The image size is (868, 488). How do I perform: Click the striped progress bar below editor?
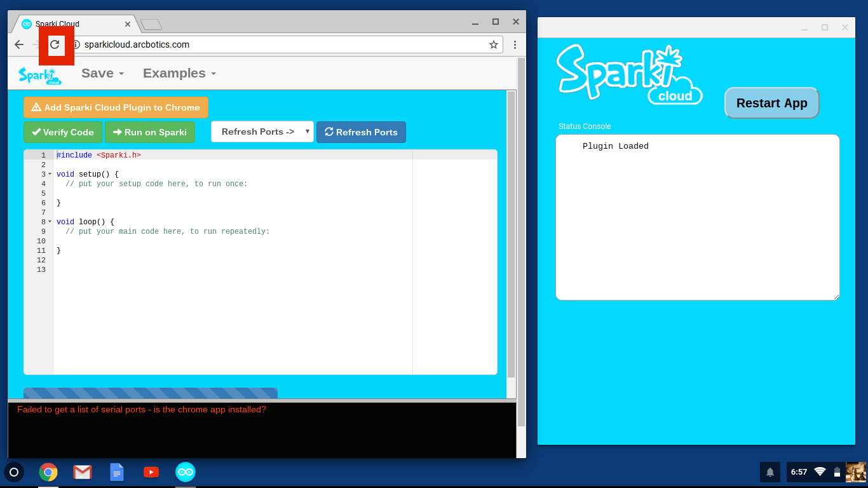[x=151, y=393]
